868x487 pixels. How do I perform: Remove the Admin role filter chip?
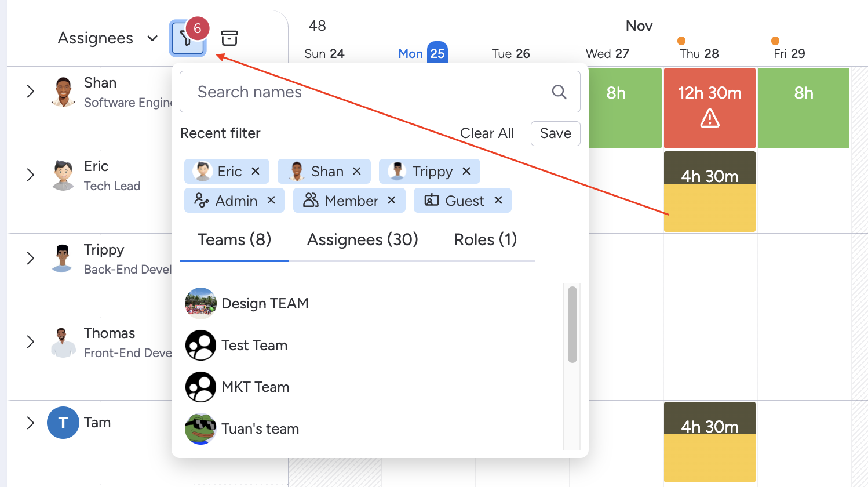271,200
